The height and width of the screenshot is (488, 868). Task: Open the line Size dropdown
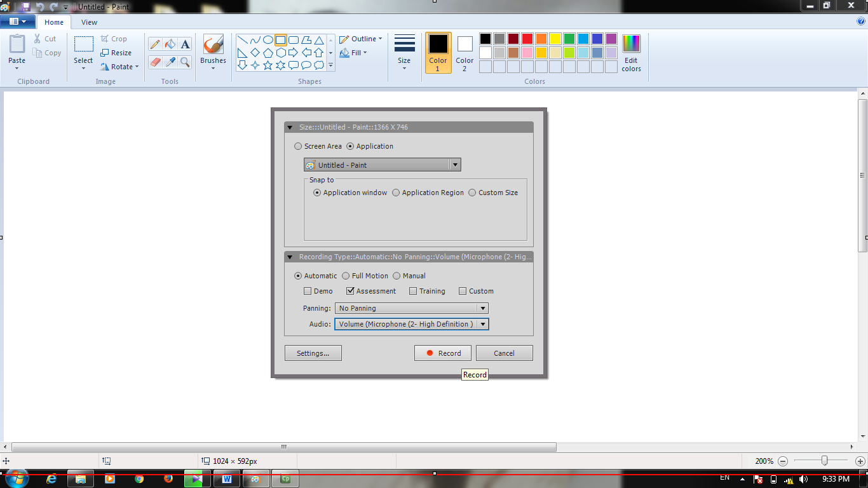pyautogui.click(x=404, y=52)
